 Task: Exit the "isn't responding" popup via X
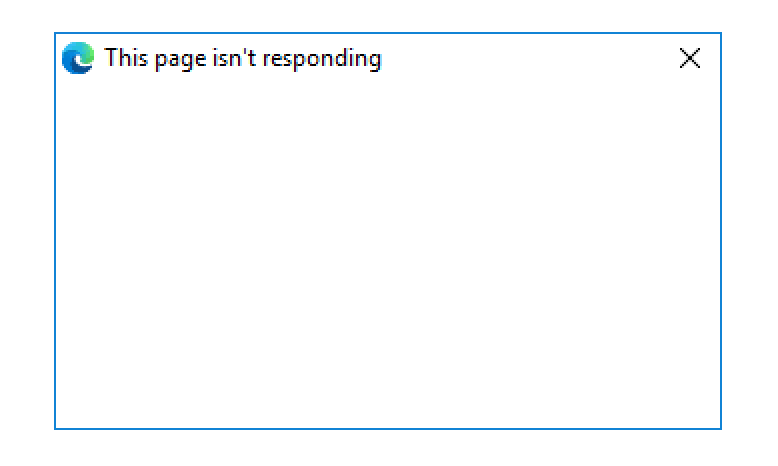pyautogui.click(x=690, y=58)
